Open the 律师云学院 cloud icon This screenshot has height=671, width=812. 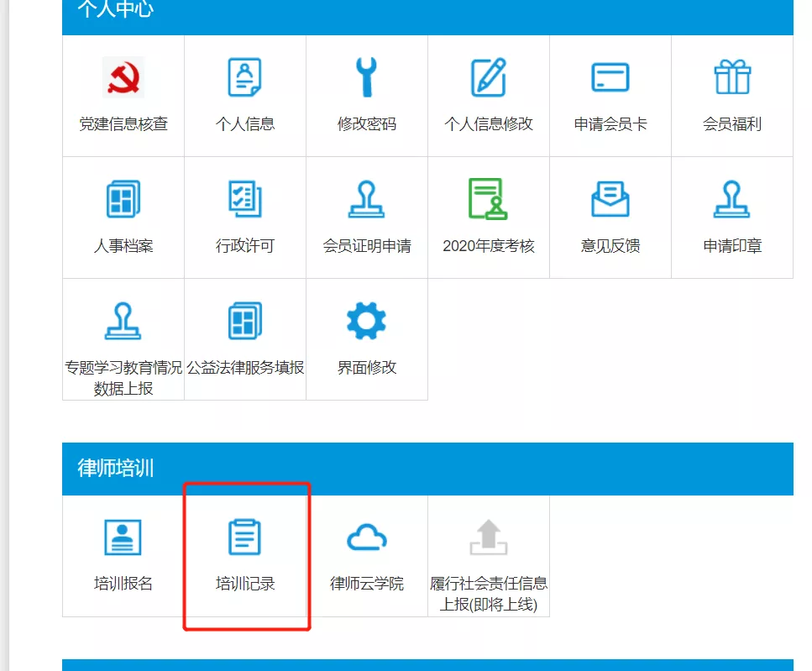point(367,537)
